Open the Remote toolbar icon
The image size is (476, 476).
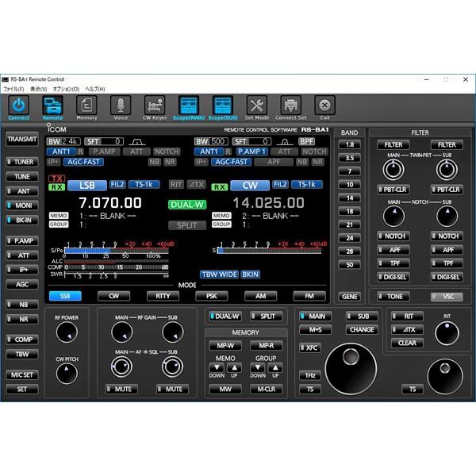pos(52,106)
